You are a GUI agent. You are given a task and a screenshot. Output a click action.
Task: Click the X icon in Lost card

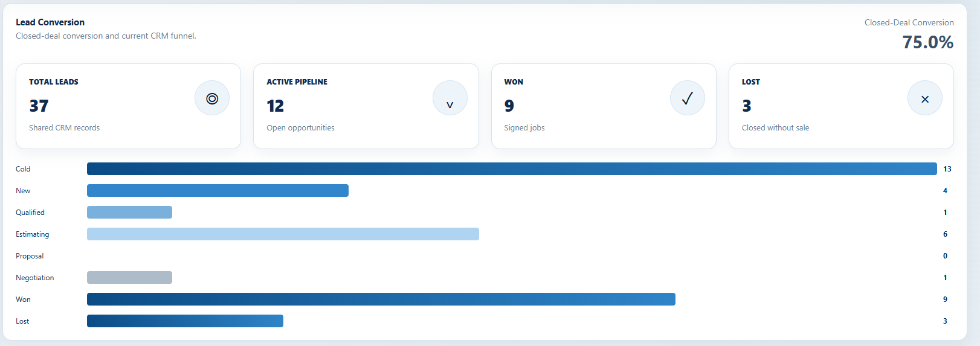(x=925, y=99)
